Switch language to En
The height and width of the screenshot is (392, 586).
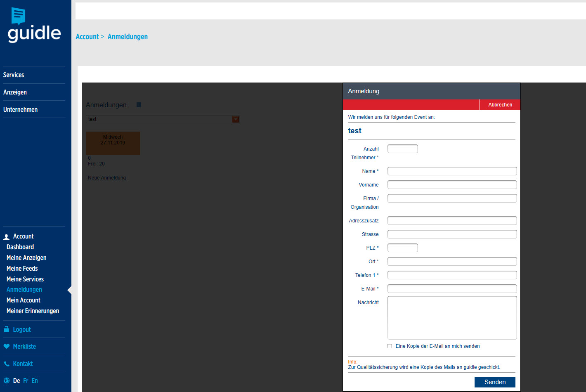(x=35, y=381)
